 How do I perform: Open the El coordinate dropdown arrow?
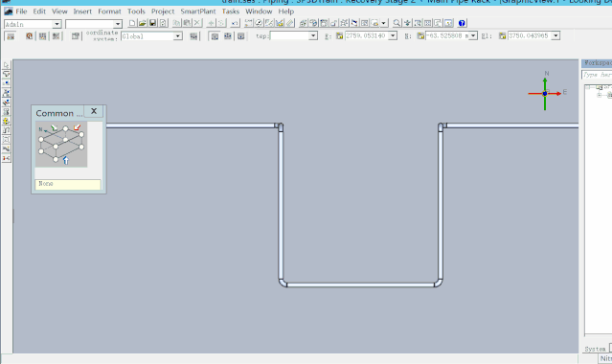(x=555, y=36)
